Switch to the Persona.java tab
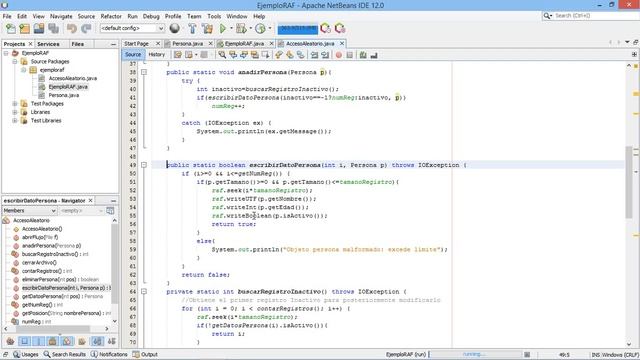Viewport: 640px width, 360px height. [187, 44]
